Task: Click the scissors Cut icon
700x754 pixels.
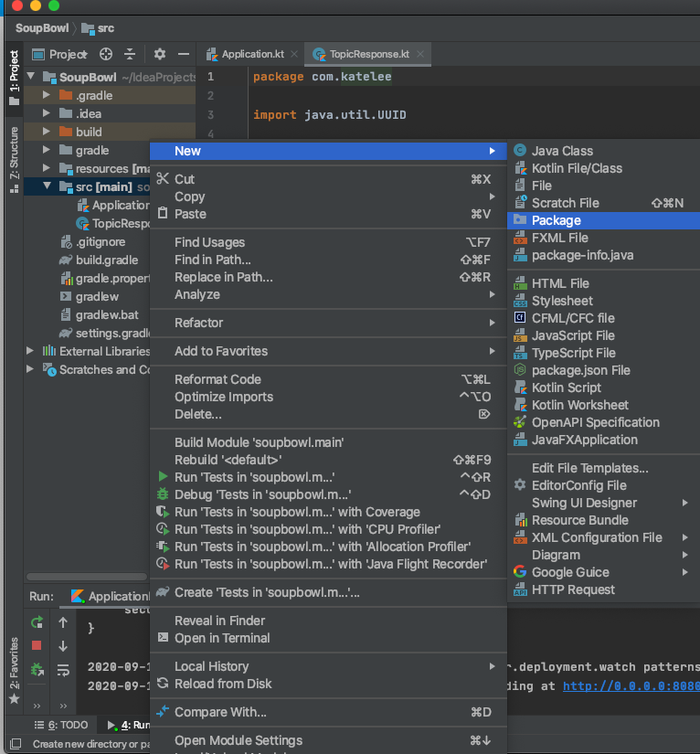Action: (163, 179)
